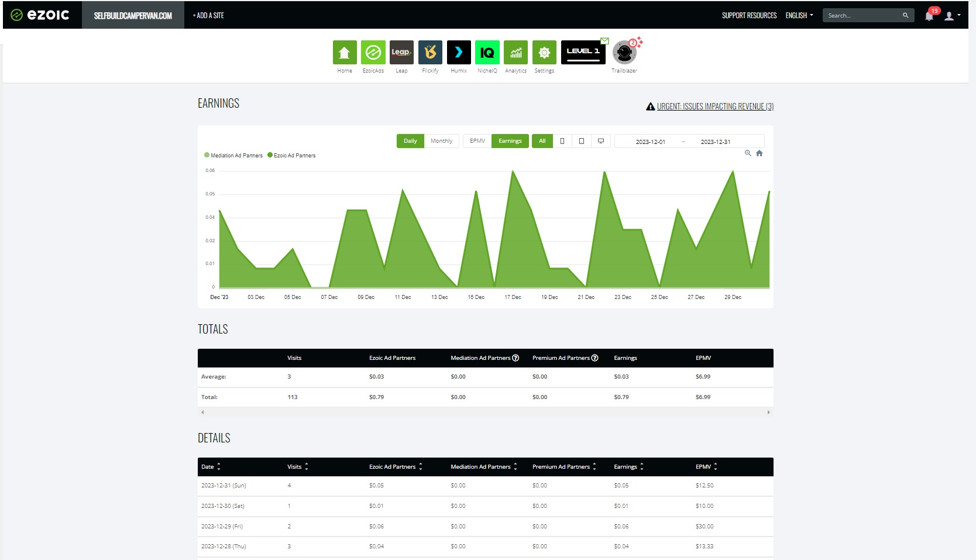Open the Trailblazer astronaut icon
The width and height of the screenshot is (976, 560).
click(624, 53)
